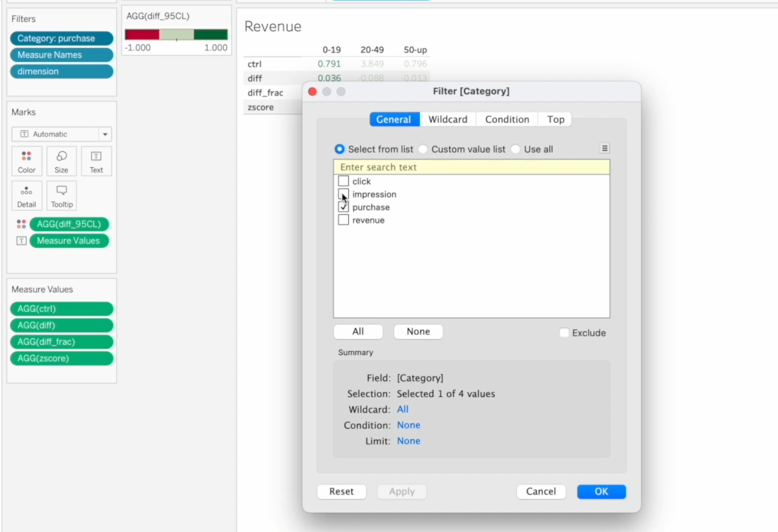Click the 0.036 cell value
Viewport: 778px width, 532px height.
[x=330, y=78]
